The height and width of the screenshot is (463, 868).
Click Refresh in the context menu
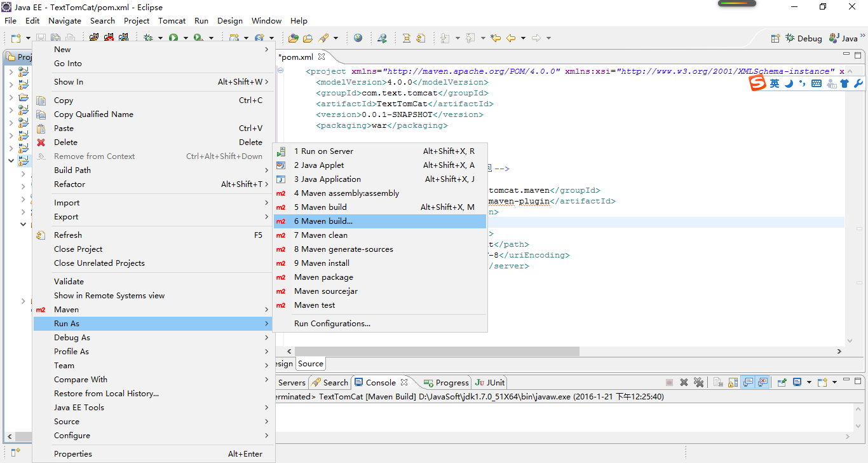pos(154,235)
